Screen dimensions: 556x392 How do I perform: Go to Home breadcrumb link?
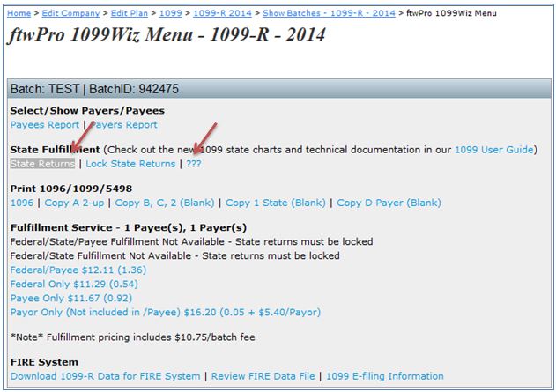19,13
